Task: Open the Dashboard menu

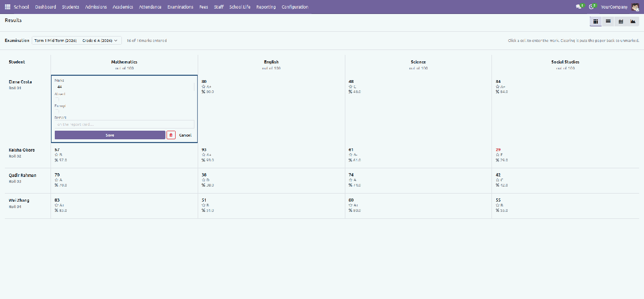Action: point(46,7)
